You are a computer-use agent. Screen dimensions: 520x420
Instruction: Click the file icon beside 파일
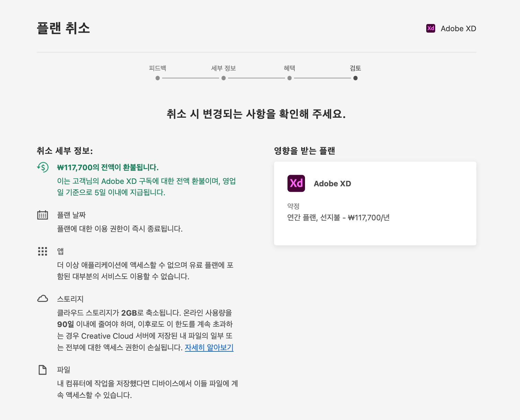pos(43,370)
